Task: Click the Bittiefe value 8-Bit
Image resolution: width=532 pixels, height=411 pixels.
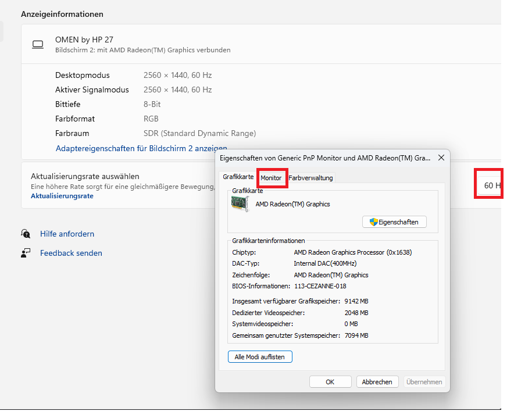Action: [x=152, y=105]
